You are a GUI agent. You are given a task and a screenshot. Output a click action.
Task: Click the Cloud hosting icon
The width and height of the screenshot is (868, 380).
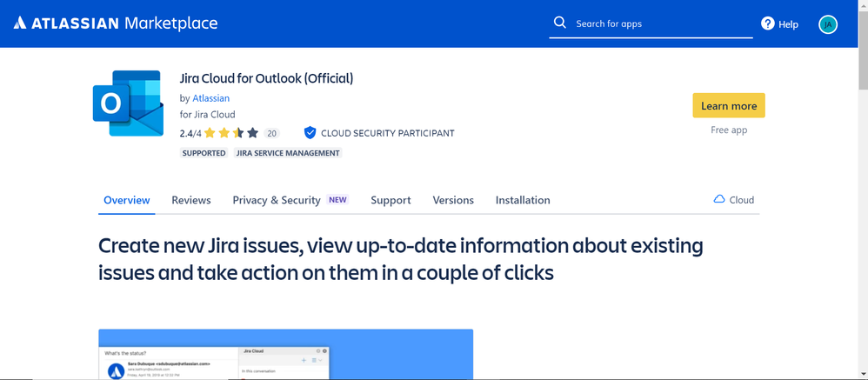pyautogui.click(x=719, y=199)
